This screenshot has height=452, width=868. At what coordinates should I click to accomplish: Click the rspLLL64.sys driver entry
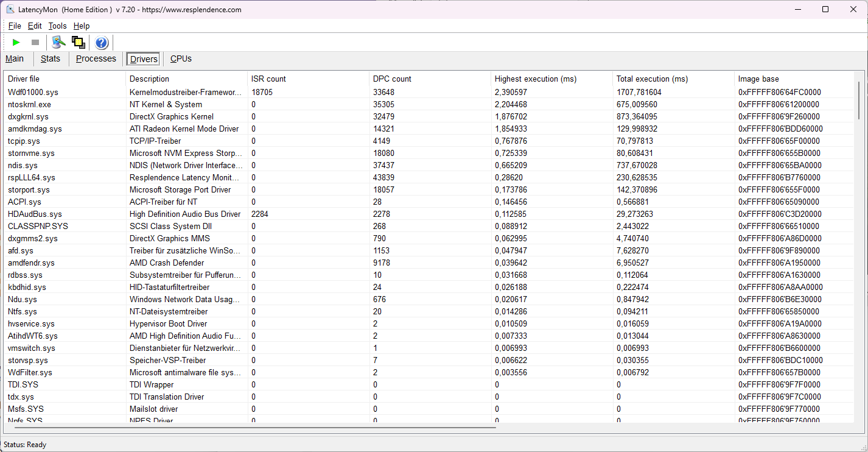pyautogui.click(x=429, y=177)
